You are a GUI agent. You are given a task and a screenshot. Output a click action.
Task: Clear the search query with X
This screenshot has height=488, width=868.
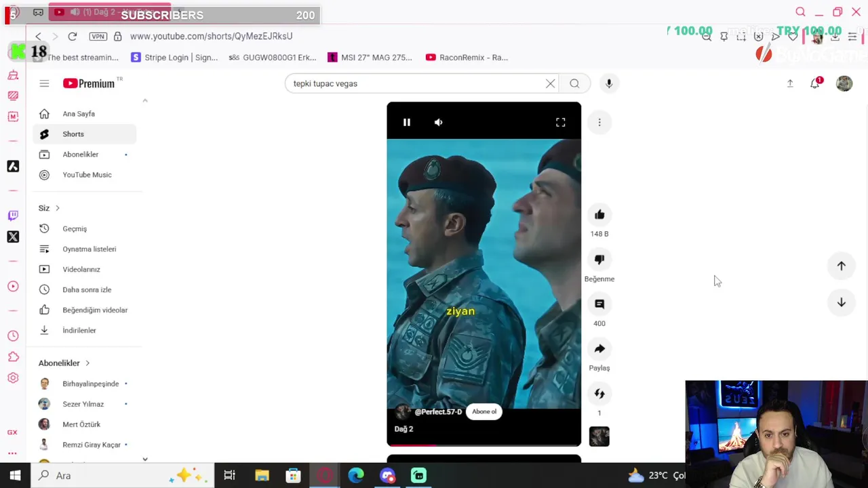click(x=551, y=83)
